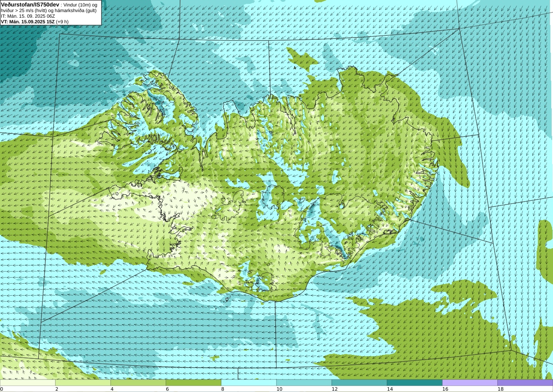
Task: Click the medium green 4–6 legend swatch
Action: click(x=138, y=383)
